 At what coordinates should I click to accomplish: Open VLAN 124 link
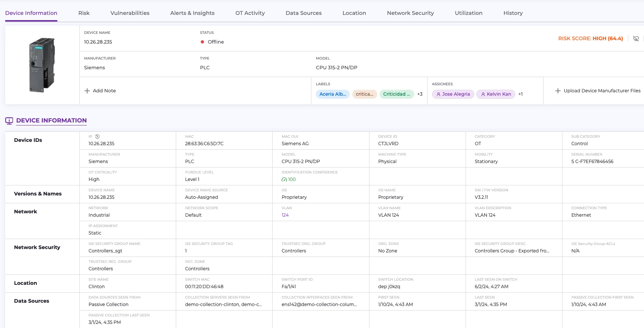point(285,215)
